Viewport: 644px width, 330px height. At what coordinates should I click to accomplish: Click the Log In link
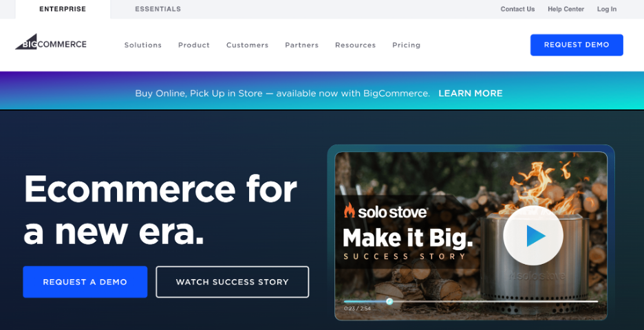pos(607,9)
